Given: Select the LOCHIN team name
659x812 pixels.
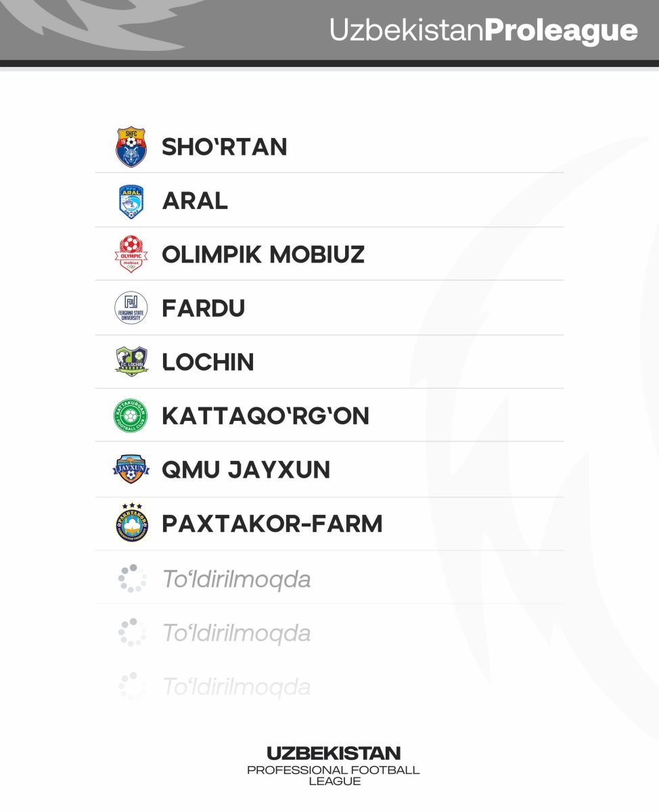Looking at the screenshot, I should 208,362.
